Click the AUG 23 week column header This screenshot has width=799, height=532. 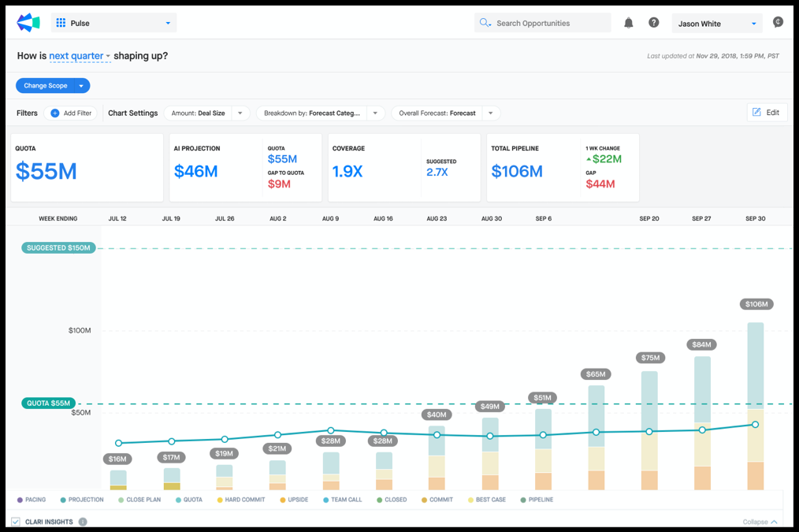pyautogui.click(x=437, y=218)
